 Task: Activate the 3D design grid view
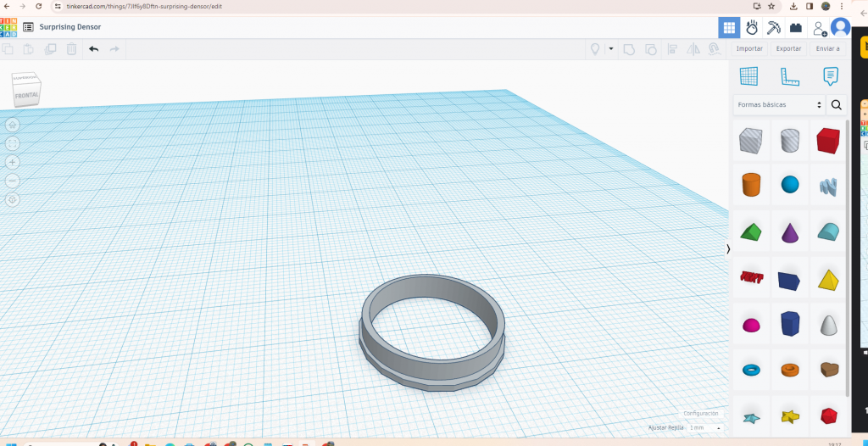[729, 27]
